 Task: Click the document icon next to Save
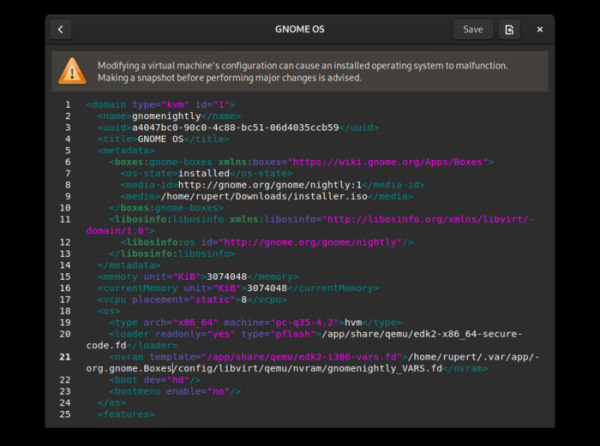pos(510,29)
